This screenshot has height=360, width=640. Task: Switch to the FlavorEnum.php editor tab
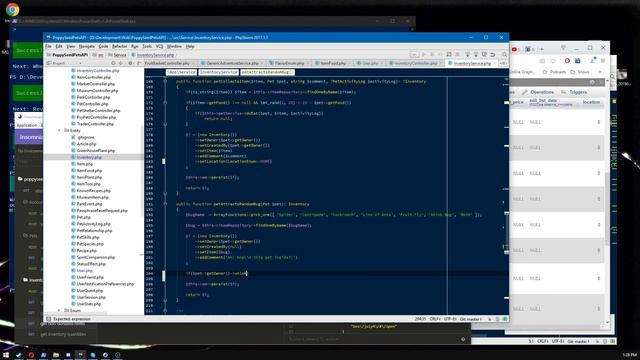[289, 63]
